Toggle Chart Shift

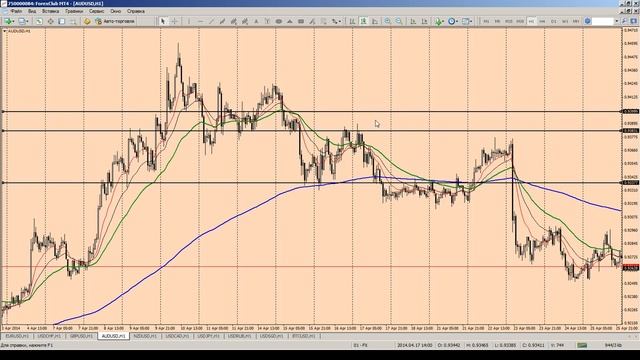(424, 21)
